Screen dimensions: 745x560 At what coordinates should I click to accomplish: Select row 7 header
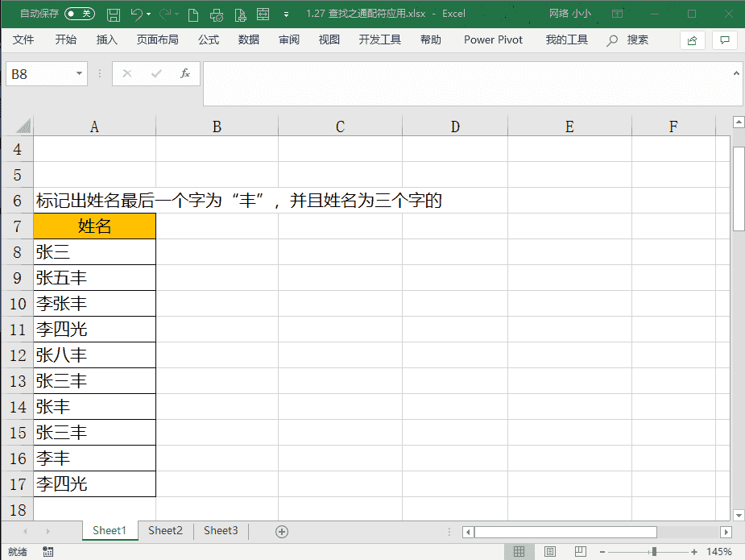click(x=17, y=226)
